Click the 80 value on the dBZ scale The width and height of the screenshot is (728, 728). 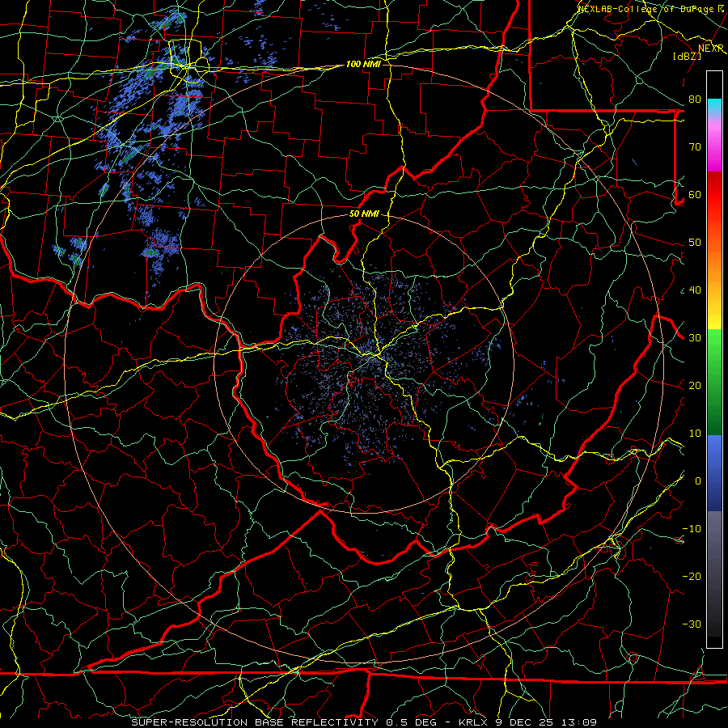695,99
